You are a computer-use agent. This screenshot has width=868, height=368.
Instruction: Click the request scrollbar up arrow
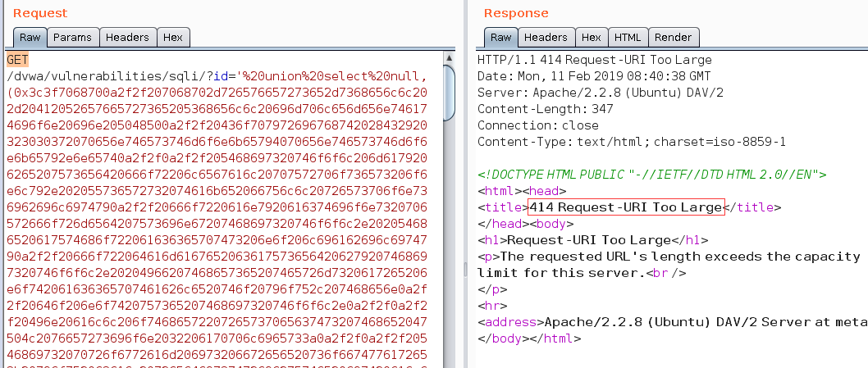click(450, 58)
